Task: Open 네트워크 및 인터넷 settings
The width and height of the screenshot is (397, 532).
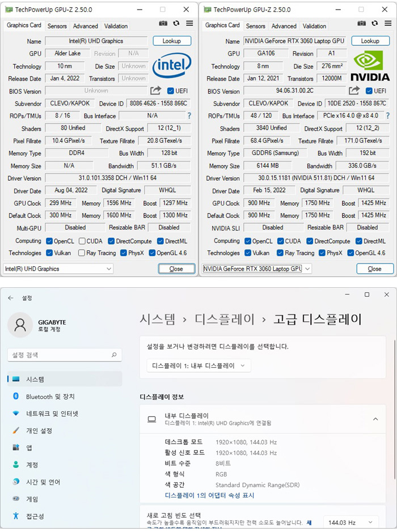Action: point(65,413)
